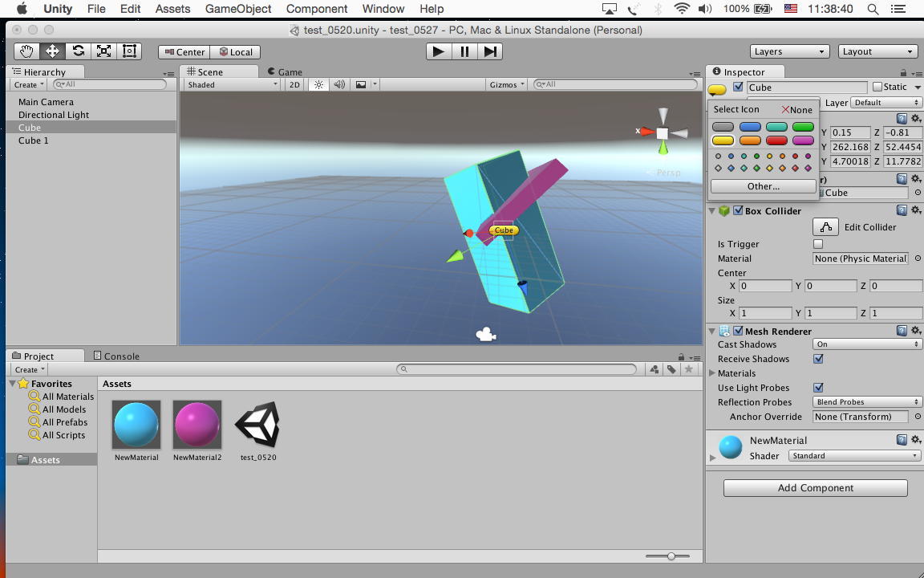Open the Cast Shadows dropdown

click(x=866, y=344)
